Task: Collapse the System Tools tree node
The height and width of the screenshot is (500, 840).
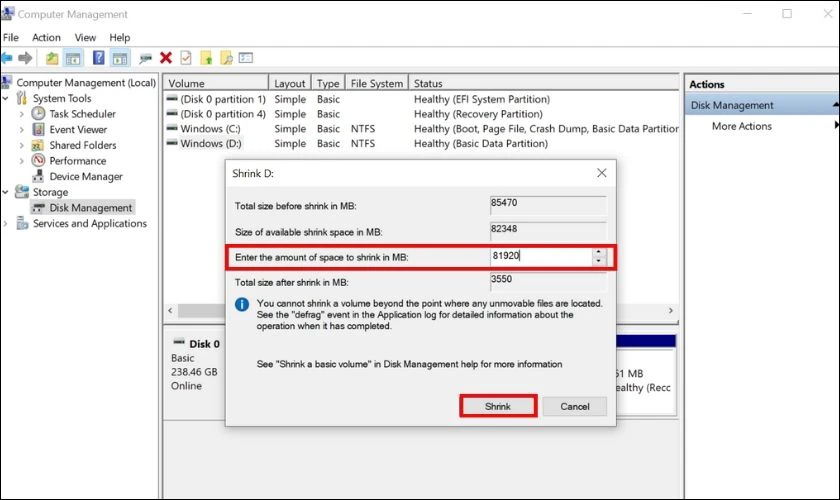Action: point(6,98)
